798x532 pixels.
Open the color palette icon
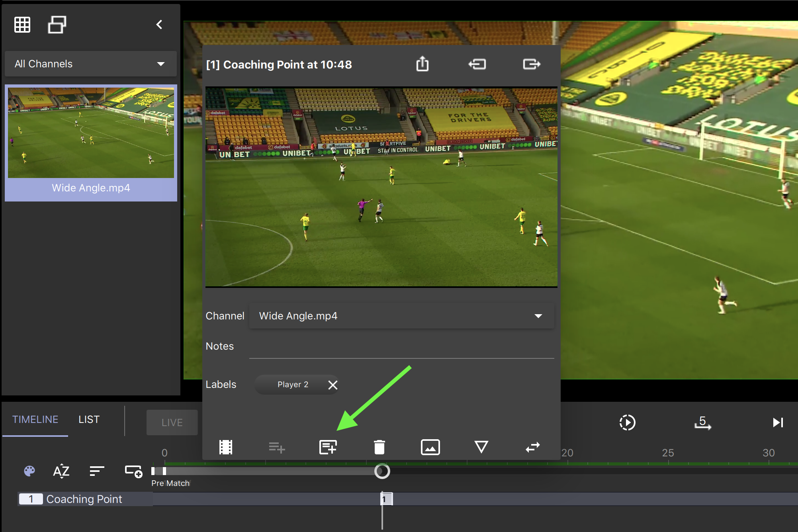29,471
